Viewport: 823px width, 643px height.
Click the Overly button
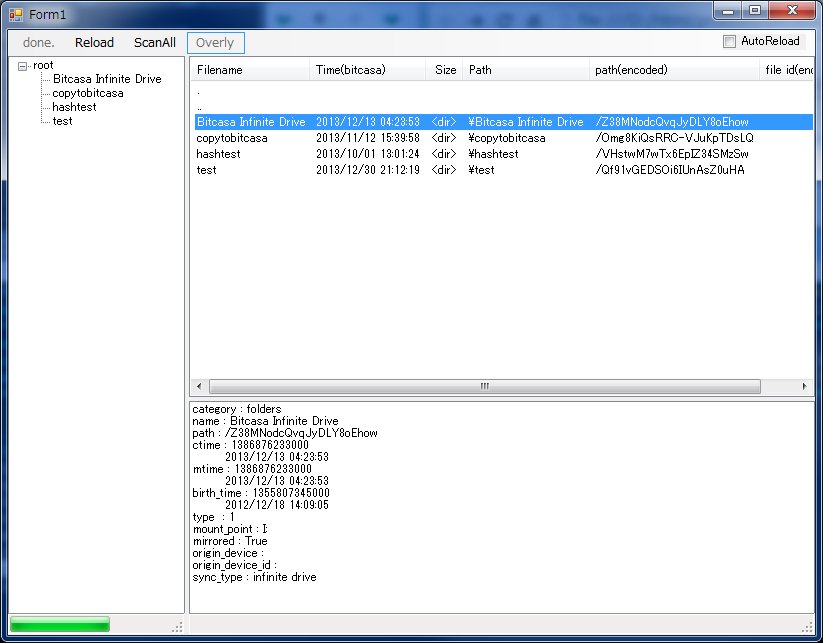click(x=215, y=43)
